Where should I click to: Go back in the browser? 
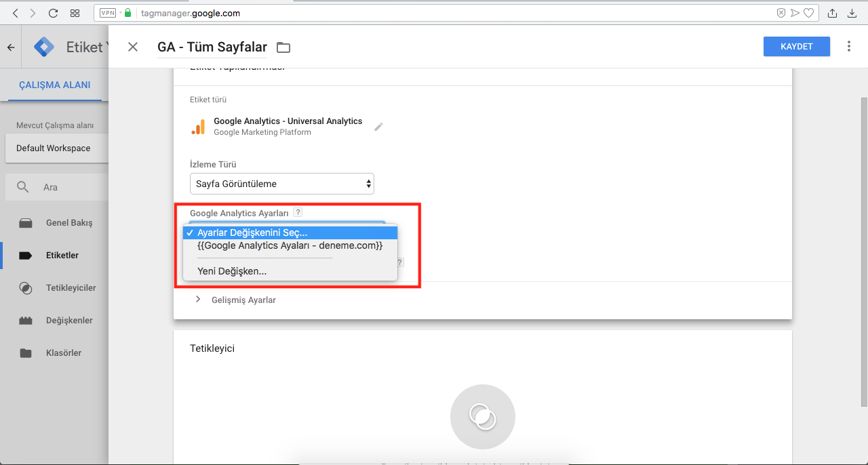tap(16, 13)
